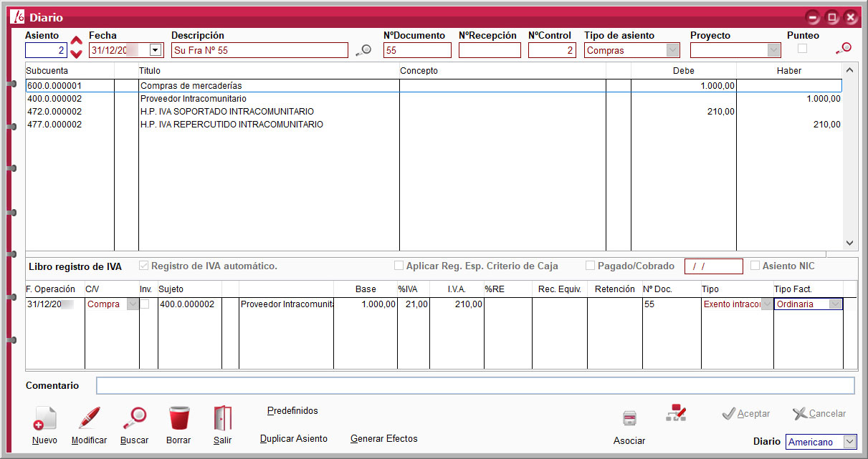Click the Cancelar button
The width and height of the screenshot is (868, 459).
pyautogui.click(x=819, y=414)
